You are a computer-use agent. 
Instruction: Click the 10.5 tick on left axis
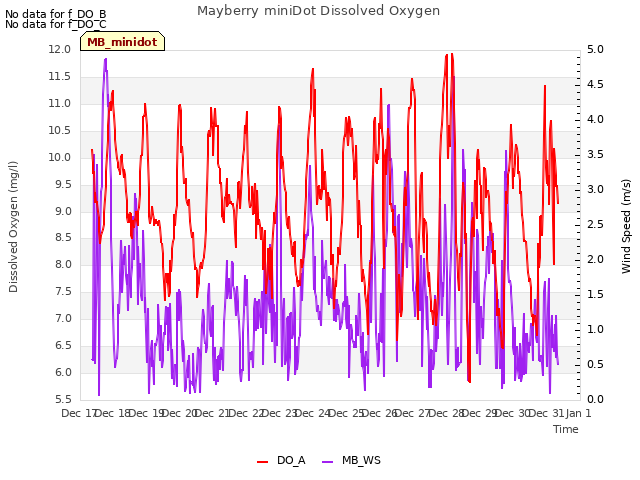[60, 130]
